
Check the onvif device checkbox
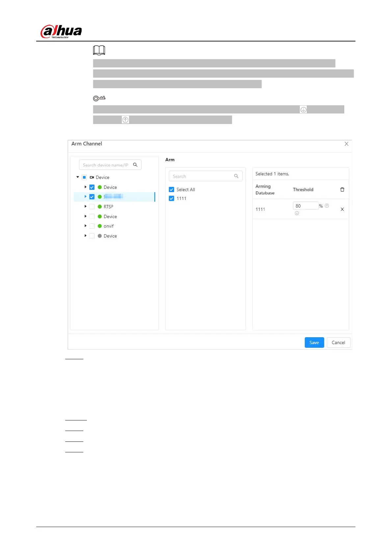tap(92, 226)
